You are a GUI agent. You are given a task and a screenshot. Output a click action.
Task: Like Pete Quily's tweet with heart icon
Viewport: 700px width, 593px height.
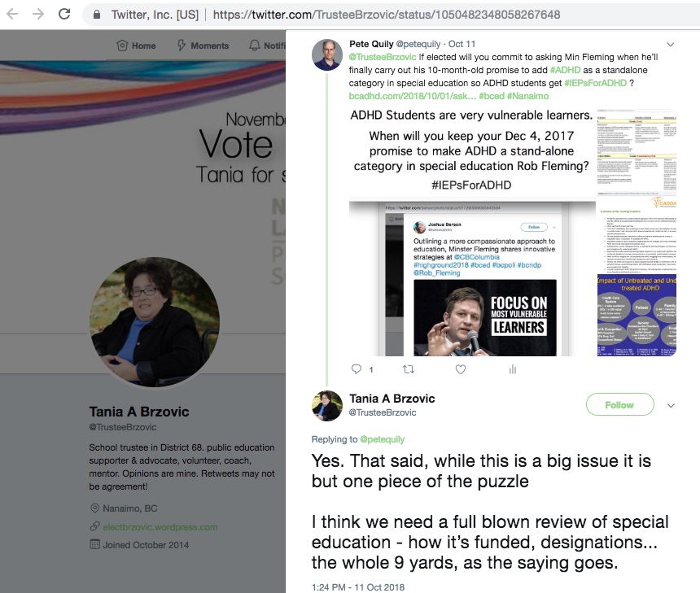(x=461, y=369)
